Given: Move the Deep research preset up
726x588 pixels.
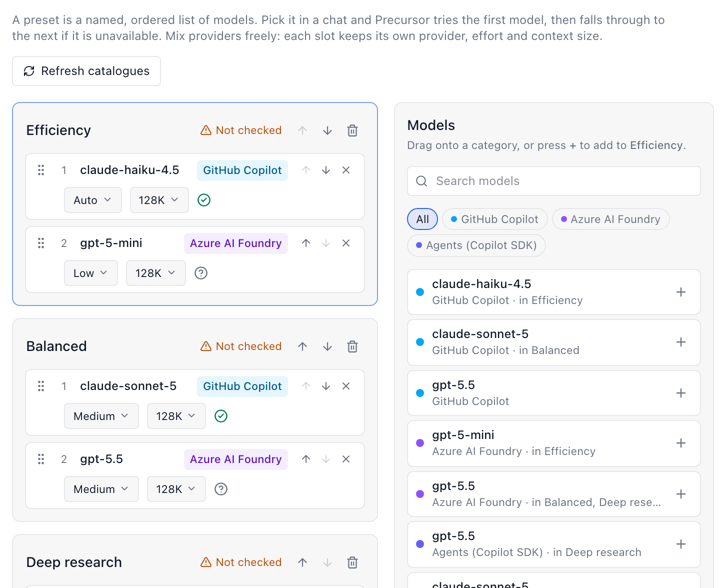Looking at the screenshot, I should (x=302, y=562).
